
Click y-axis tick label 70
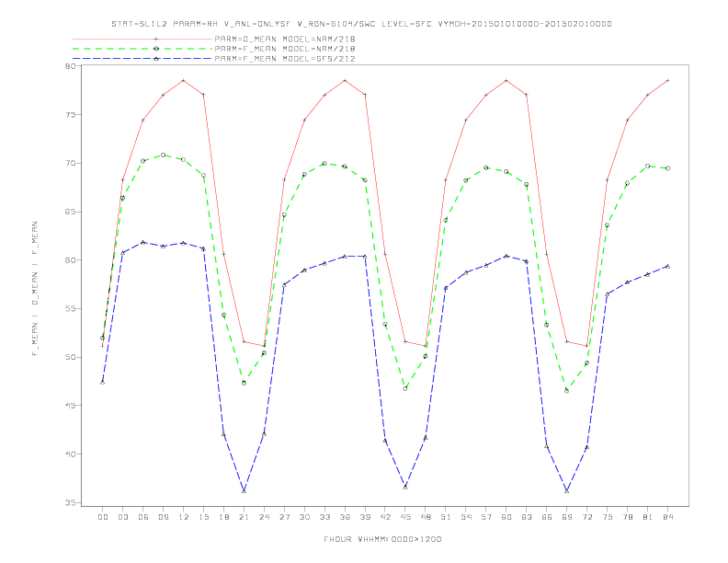pyautogui.click(x=70, y=163)
